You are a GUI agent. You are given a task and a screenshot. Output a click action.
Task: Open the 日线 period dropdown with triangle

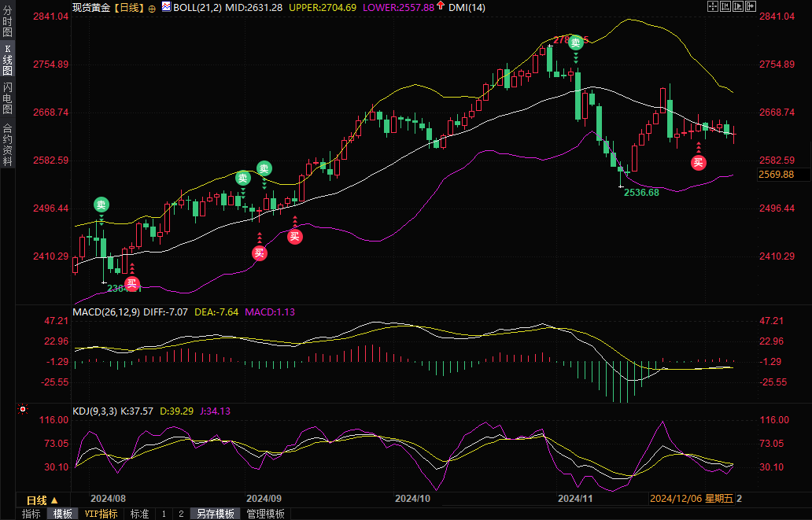pyautogui.click(x=42, y=500)
